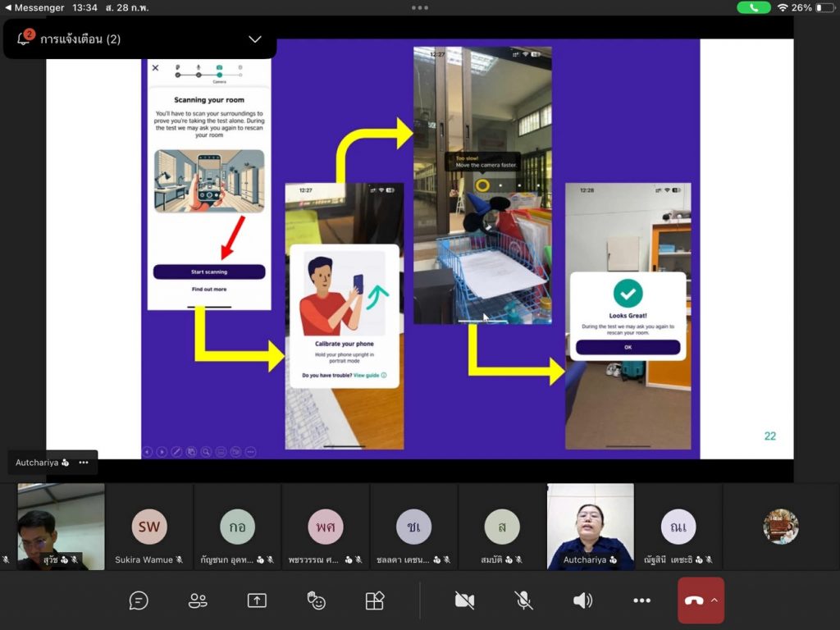
Task: Click the slide's magnifier zoom control
Action: point(206,451)
